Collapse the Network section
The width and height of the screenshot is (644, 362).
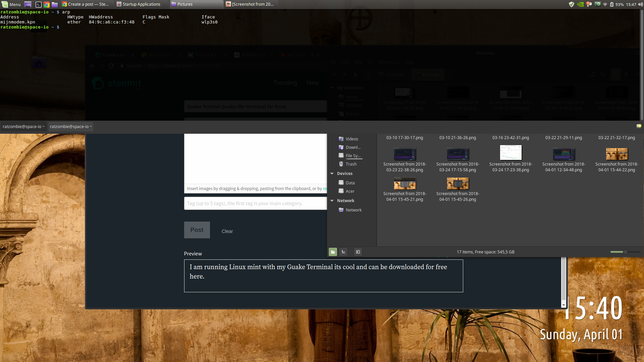pos(332,201)
